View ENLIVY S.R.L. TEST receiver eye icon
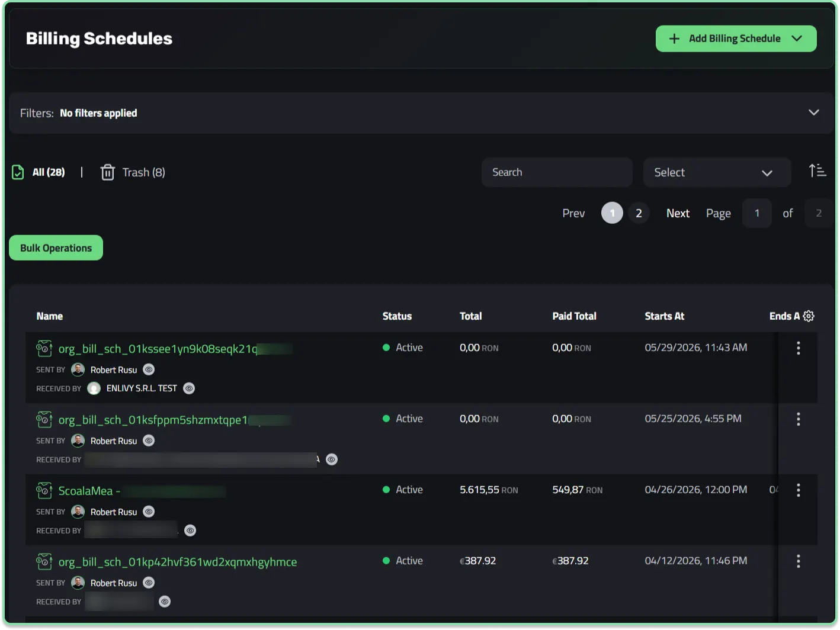This screenshot has height=630, width=840. tap(189, 388)
